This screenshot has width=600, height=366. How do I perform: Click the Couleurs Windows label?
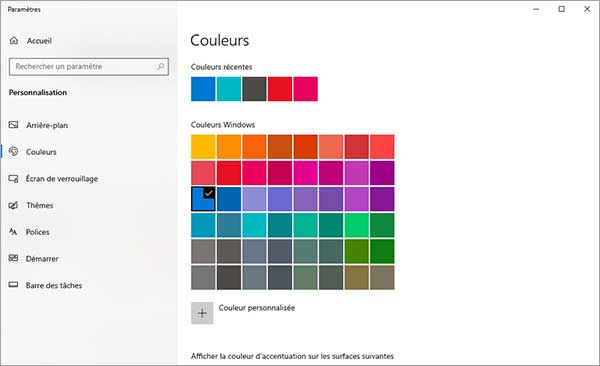click(223, 125)
